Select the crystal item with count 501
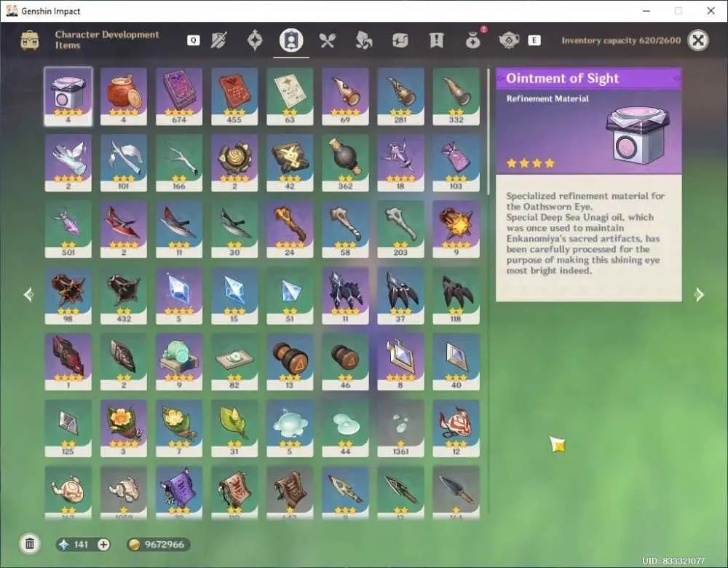The height and width of the screenshot is (568, 728). click(x=68, y=229)
